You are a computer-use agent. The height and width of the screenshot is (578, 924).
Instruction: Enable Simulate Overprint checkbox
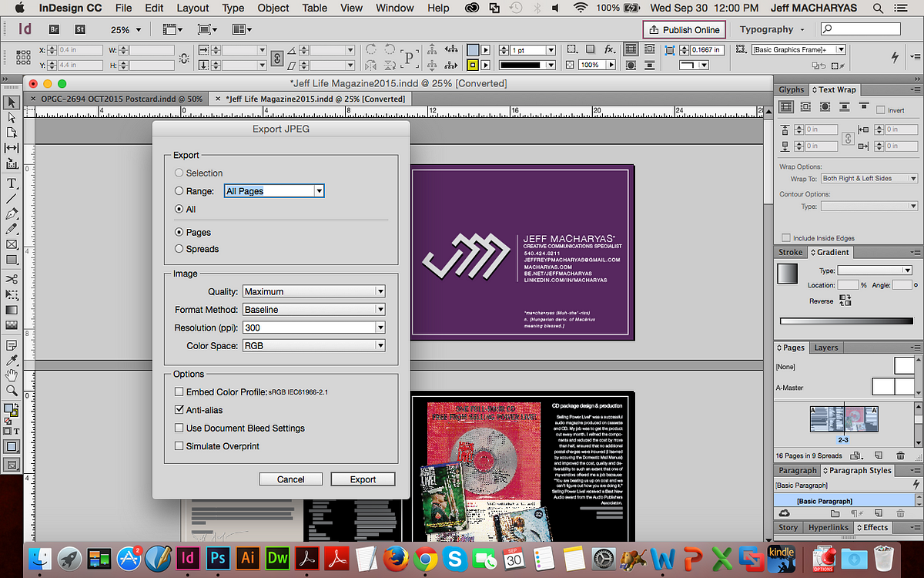tap(179, 445)
